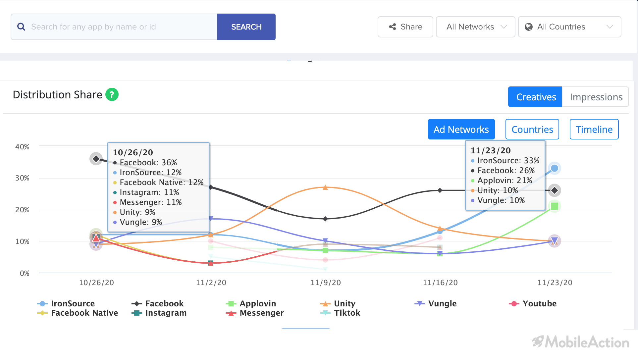Screen dimensions: 638x364
Task: Switch to the Impressions tab
Action: click(x=595, y=97)
